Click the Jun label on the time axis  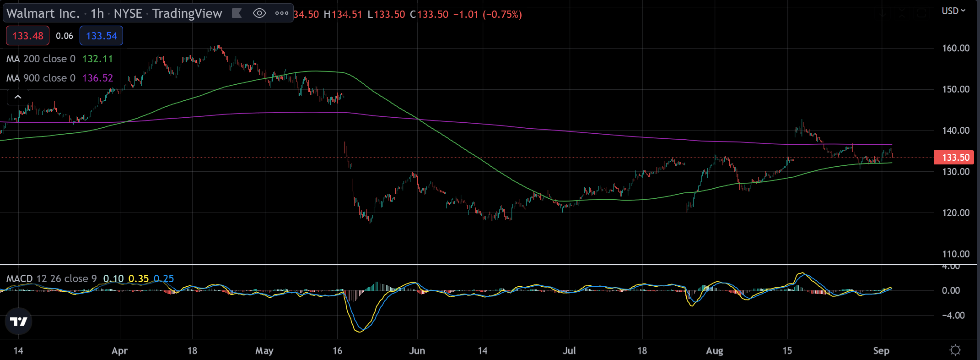coord(417,351)
